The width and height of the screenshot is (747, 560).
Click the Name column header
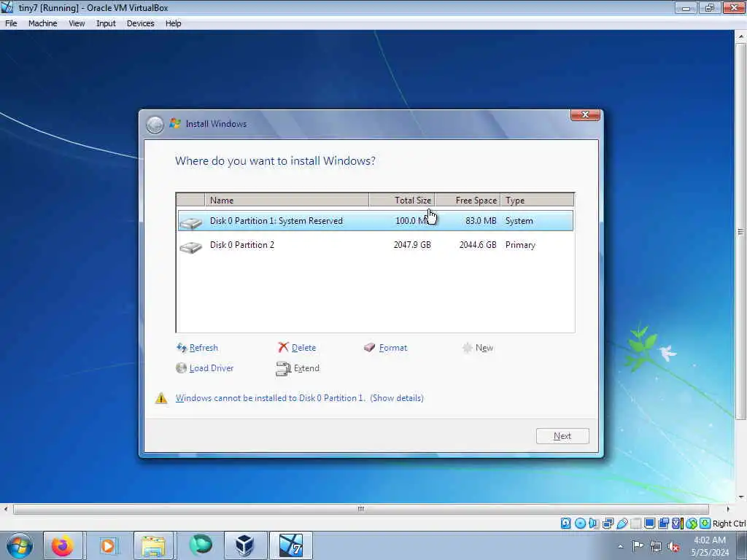coord(287,200)
